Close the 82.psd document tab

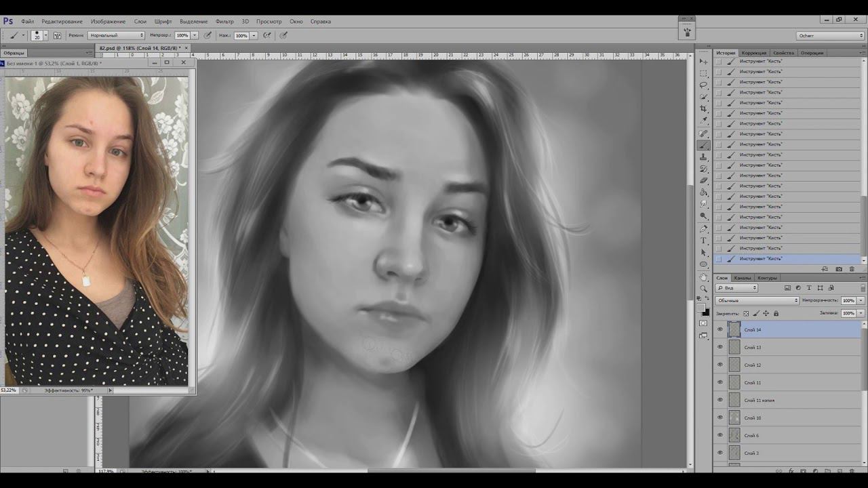186,49
